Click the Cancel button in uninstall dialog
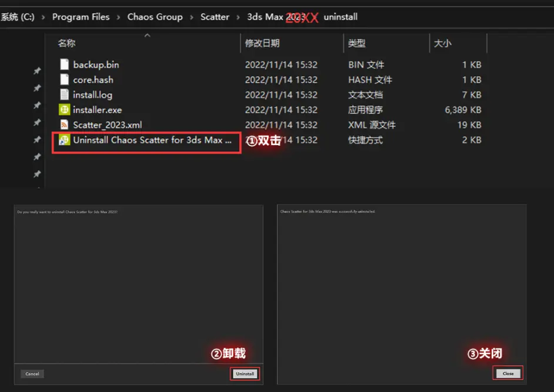554x392 pixels. 32,374
